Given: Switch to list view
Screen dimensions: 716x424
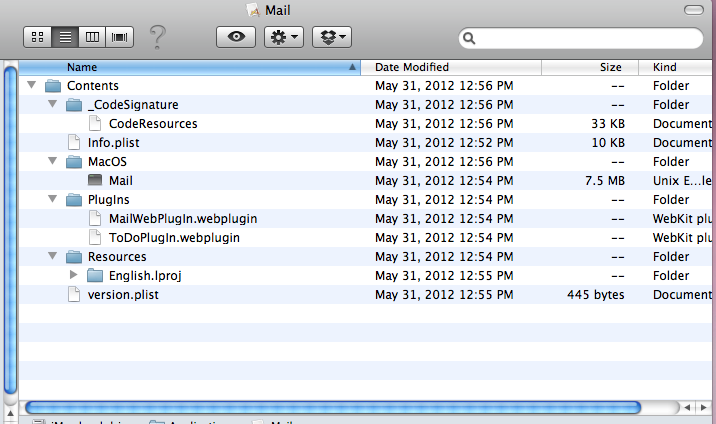Looking at the screenshot, I should click(x=65, y=37).
